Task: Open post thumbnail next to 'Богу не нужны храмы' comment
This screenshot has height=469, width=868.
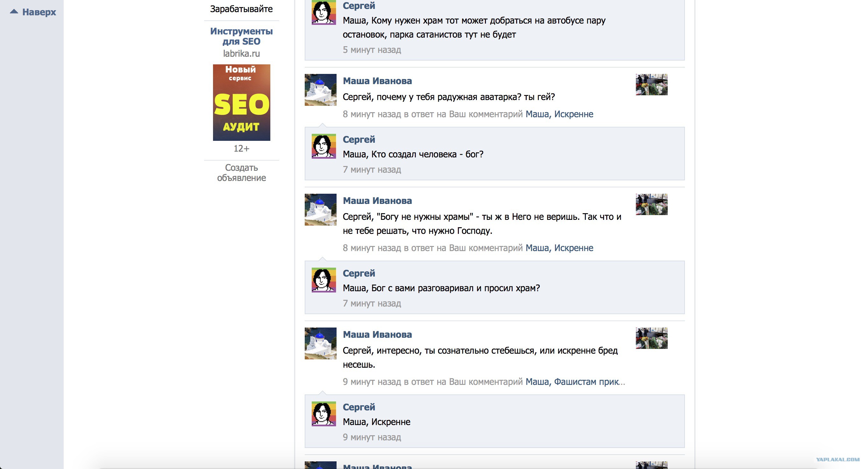Action: [651, 204]
